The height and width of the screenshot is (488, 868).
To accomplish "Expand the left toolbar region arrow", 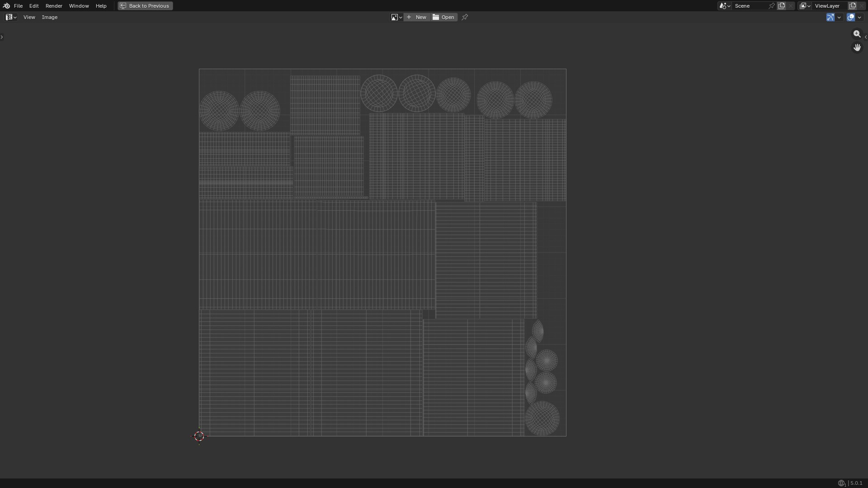I will (2, 37).
